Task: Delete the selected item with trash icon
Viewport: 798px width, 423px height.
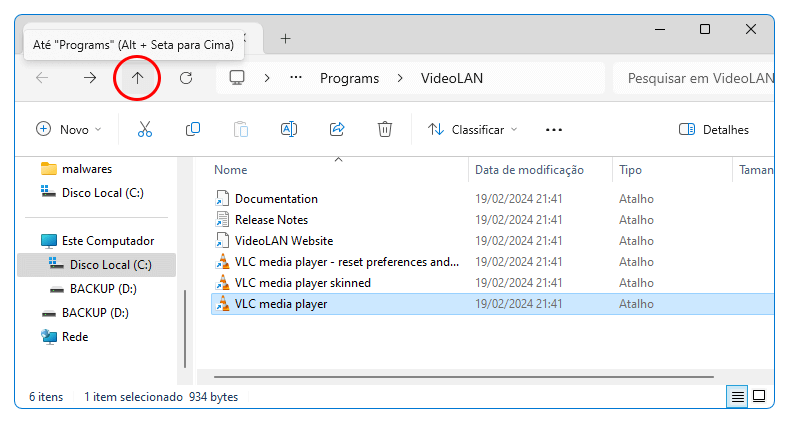Action: (x=385, y=129)
